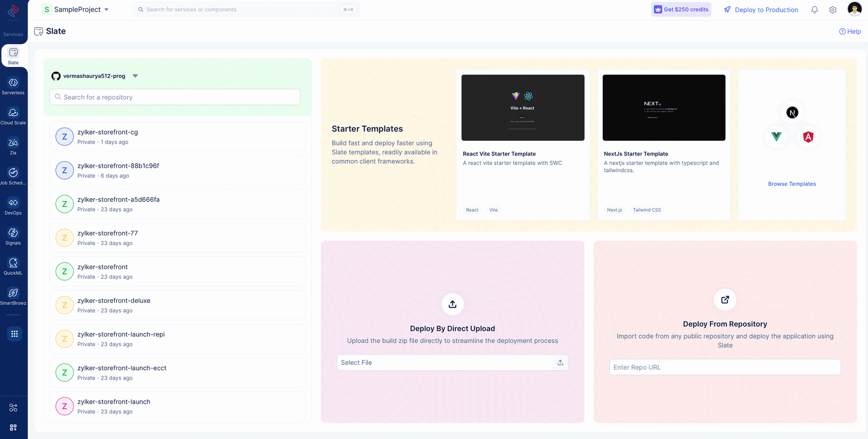Click the Select File upload field
The height and width of the screenshot is (439, 868).
point(452,362)
